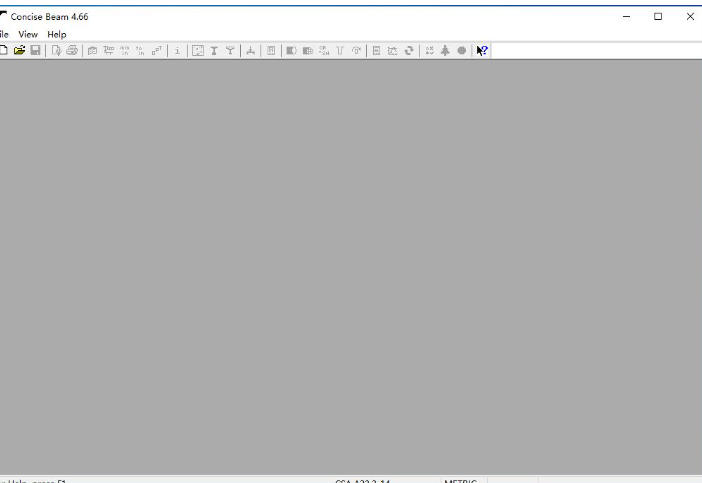The height and width of the screenshot is (483, 702).
Task: Click the Save floppy disk icon
Action: tap(35, 50)
